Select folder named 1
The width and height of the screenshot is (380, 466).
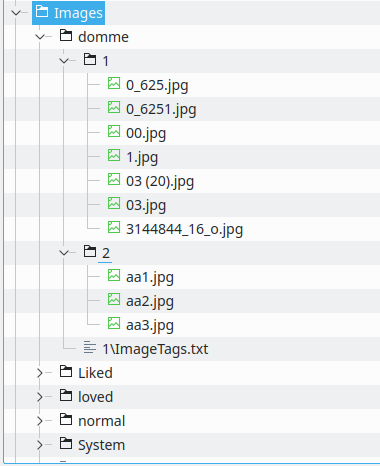105,61
